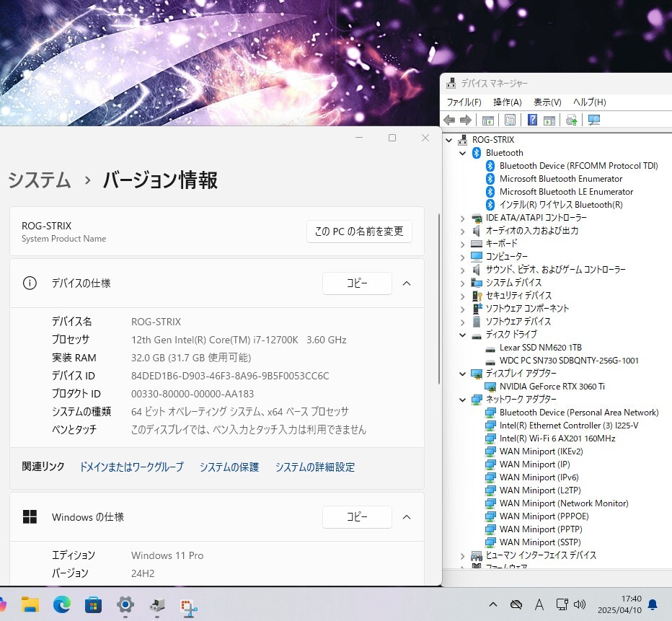Click the volume speaker tray icon
Screen dimensions: 672x621
(x=580, y=604)
